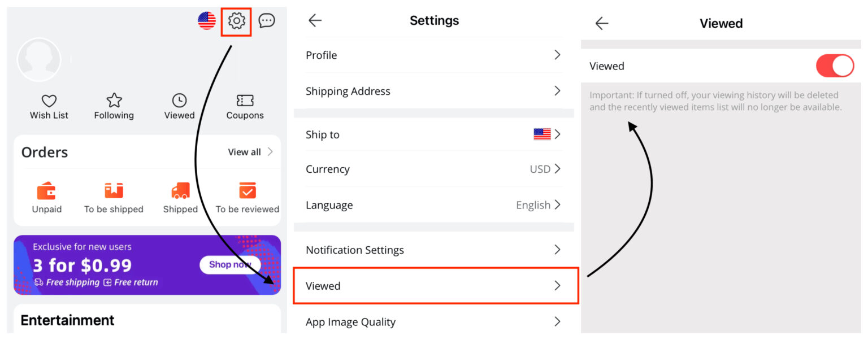Open the App Image Quality entry
Viewport: 868px width, 340px height.
(434, 321)
